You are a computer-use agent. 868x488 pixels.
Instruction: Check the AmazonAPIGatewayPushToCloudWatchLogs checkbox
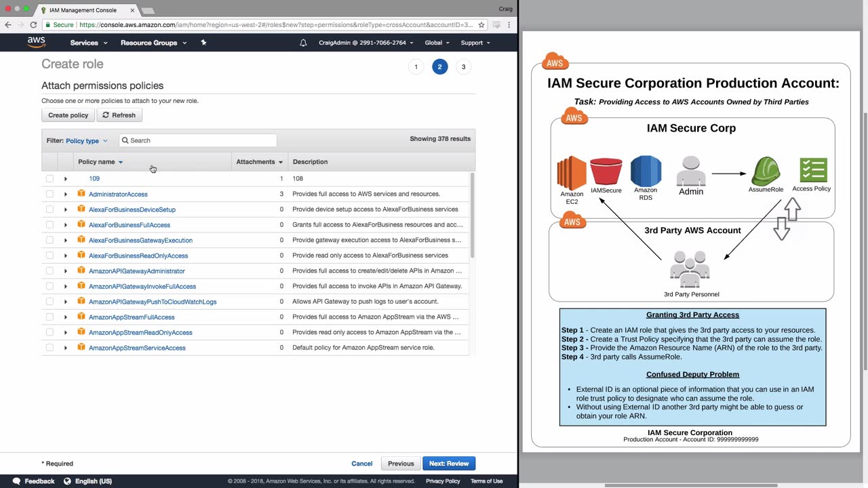coord(50,302)
